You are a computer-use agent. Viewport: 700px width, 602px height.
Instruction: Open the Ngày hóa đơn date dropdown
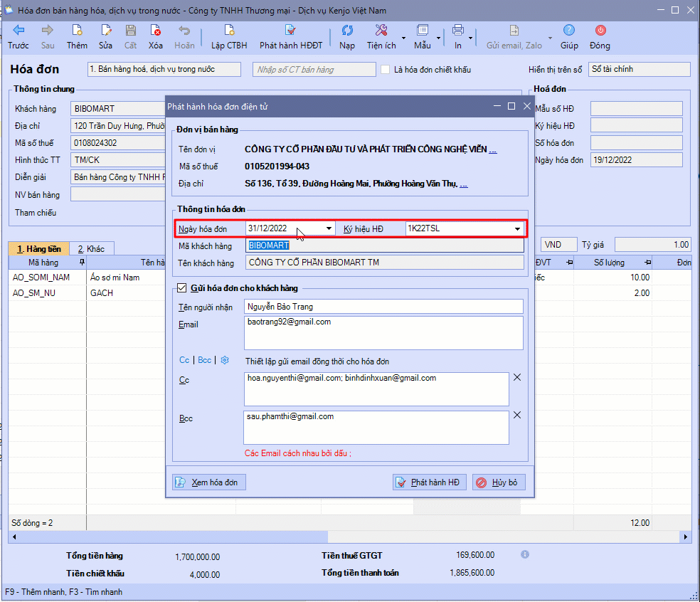(329, 229)
